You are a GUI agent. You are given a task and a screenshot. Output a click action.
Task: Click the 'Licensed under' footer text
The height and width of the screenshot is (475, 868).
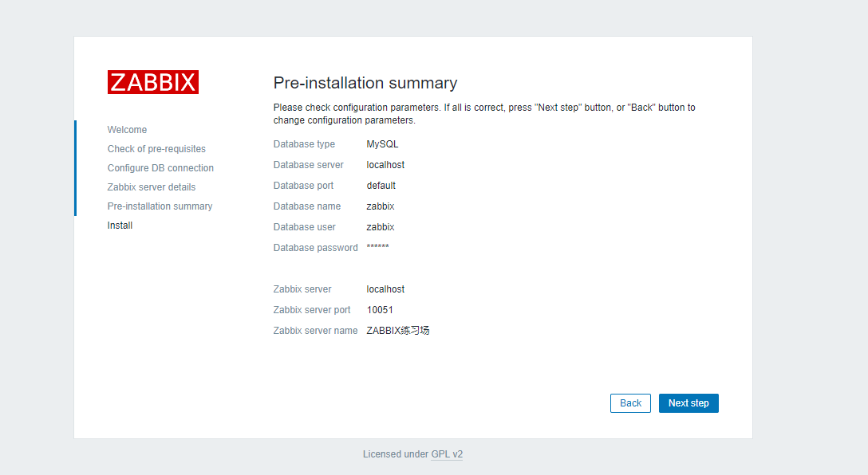[396, 454]
